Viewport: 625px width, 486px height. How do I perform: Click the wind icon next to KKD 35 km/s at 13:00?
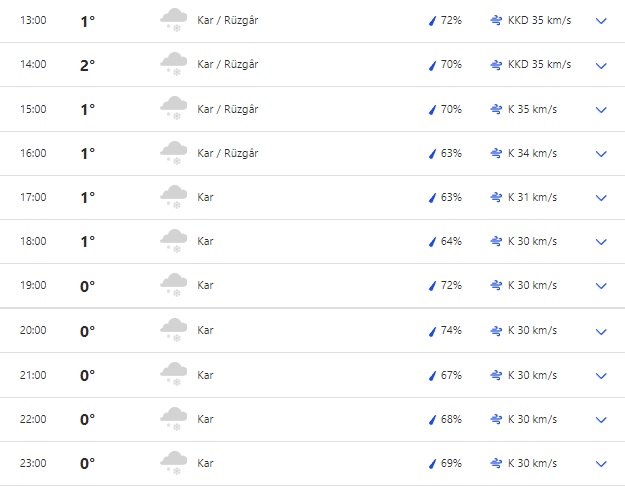(x=496, y=21)
